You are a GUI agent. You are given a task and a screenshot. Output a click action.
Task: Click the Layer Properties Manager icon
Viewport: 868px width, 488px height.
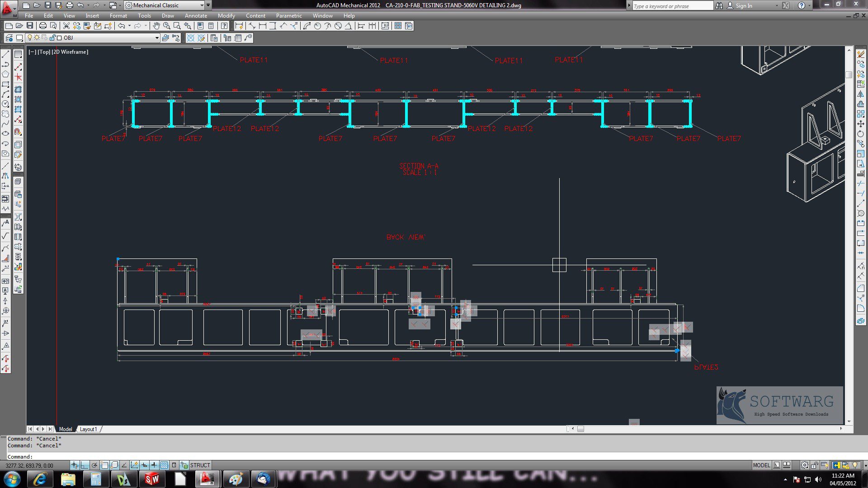tap(9, 38)
